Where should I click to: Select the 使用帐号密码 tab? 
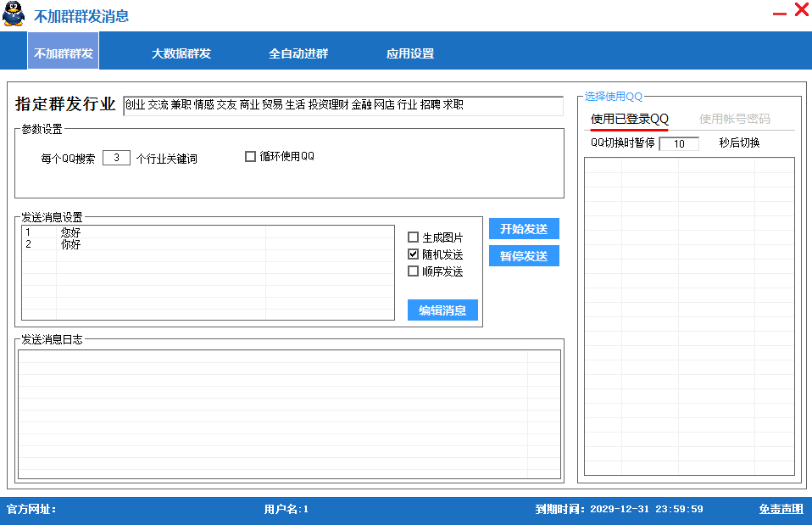pos(734,120)
